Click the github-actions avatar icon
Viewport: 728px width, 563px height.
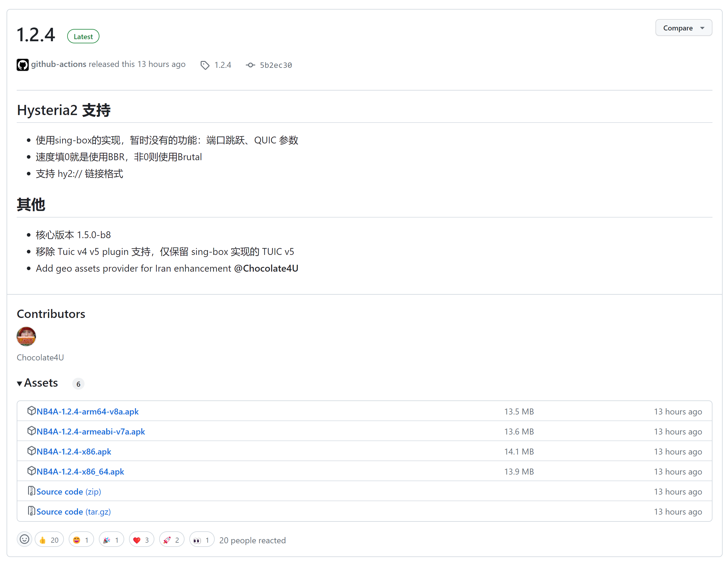(23, 65)
